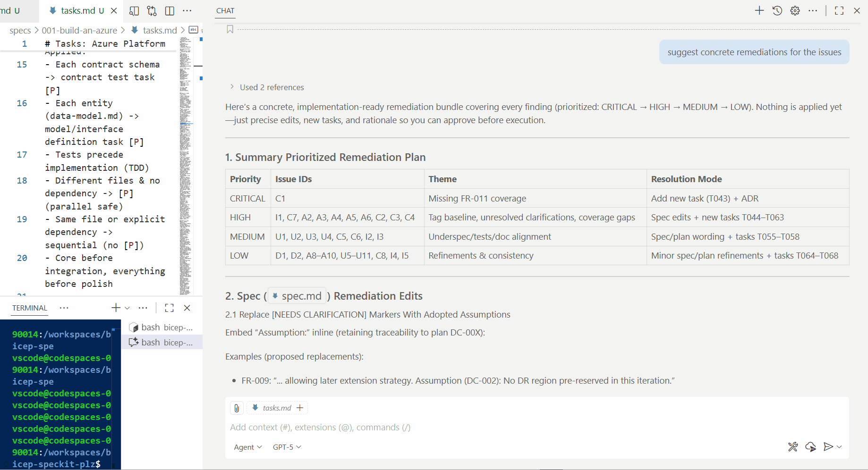
Task: Select the TERMINAL panel tab
Action: [30, 308]
